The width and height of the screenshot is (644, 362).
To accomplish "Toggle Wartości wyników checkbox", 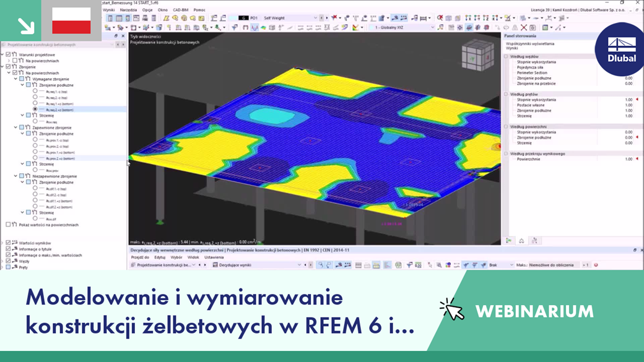I will point(8,243).
